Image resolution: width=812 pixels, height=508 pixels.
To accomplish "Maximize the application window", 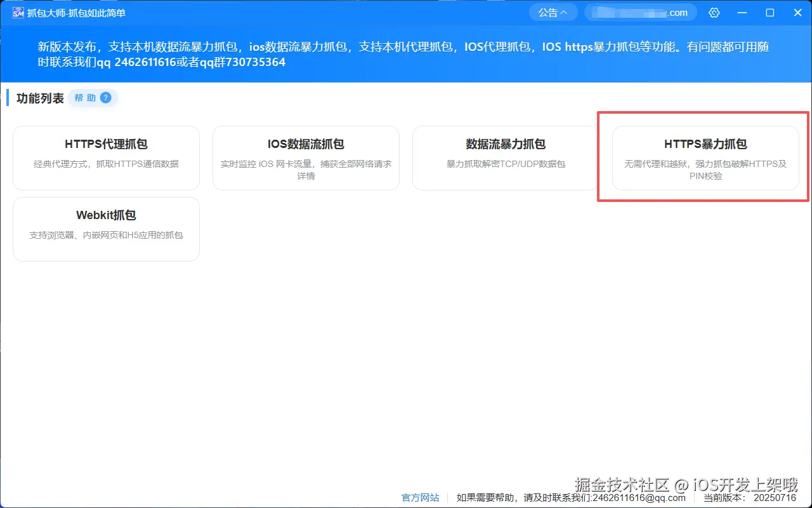I will tap(769, 12).
